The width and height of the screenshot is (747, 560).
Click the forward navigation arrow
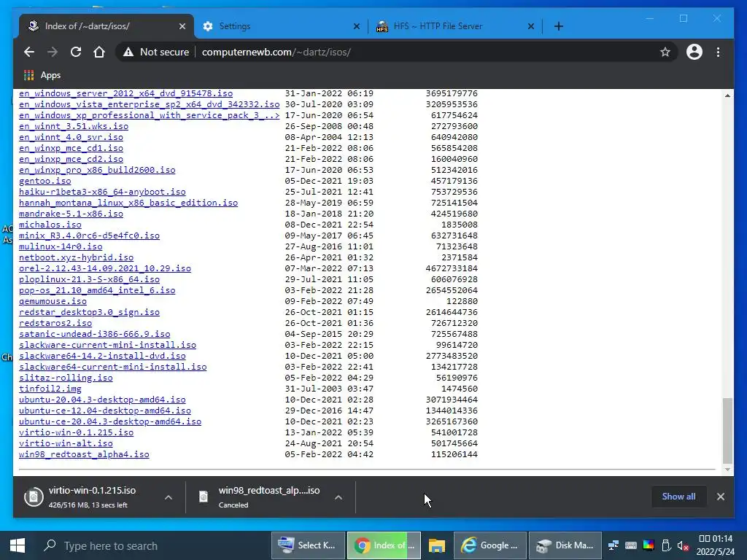pyautogui.click(x=53, y=52)
